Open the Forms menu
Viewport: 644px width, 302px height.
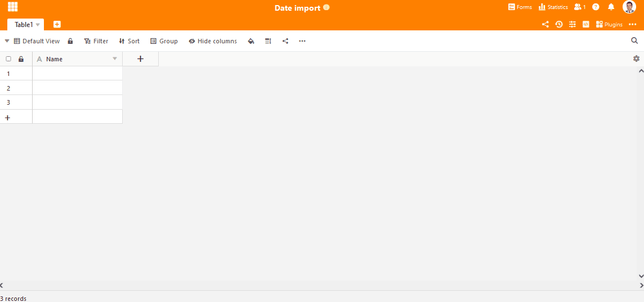[520, 7]
